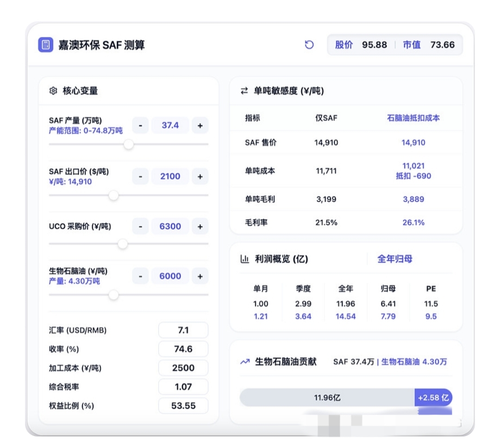This screenshot has width=500, height=448.
Task: Increase SAF 产量 with the plus button
Action: pos(200,125)
